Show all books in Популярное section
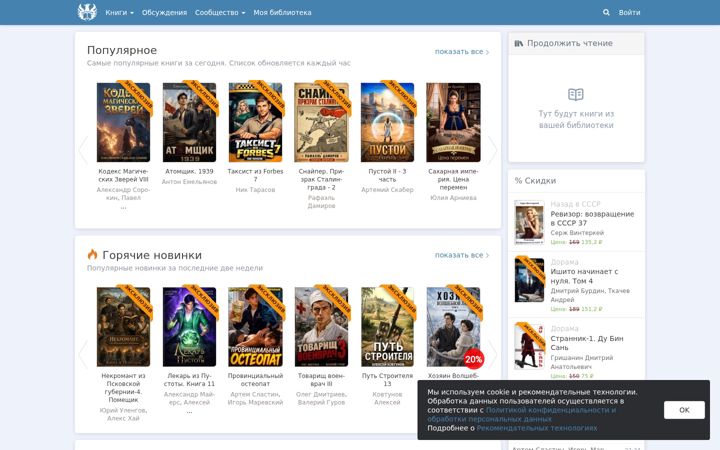The height and width of the screenshot is (450, 720). [x=462, y=52]
